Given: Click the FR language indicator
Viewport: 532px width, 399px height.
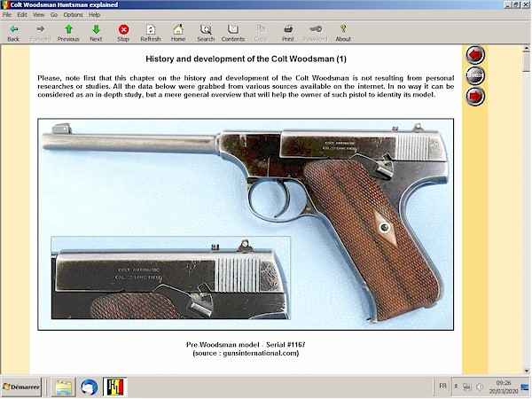Looking at the screenshot, I should click(442, 386).
